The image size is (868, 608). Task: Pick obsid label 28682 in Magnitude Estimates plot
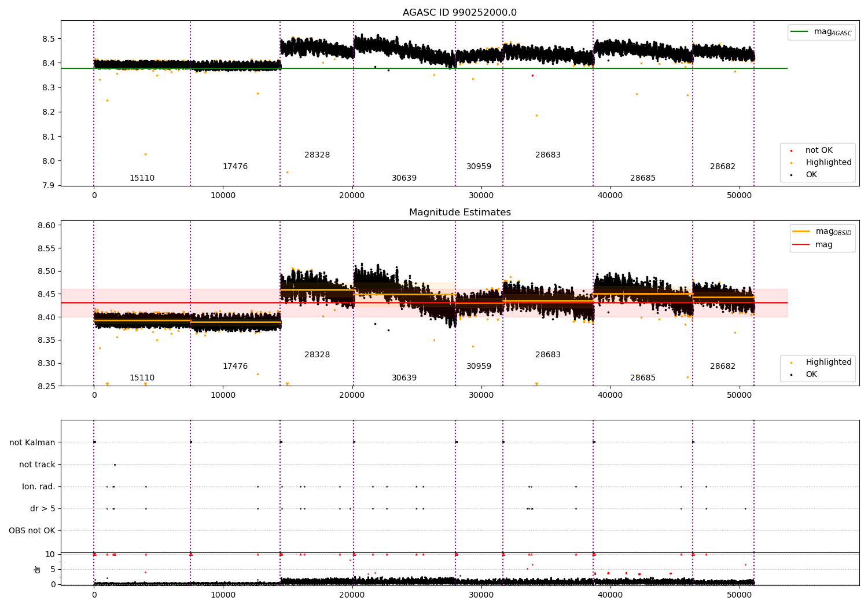723,367
